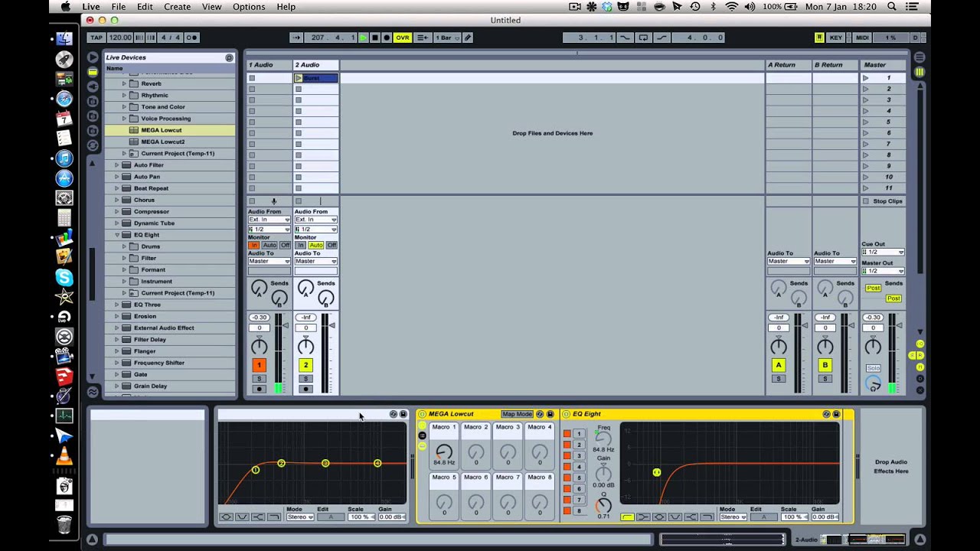Open the Cue Out 1/2 dropdown
The width and height of the screenshot is (980, 551).
(x=883, y=252)
